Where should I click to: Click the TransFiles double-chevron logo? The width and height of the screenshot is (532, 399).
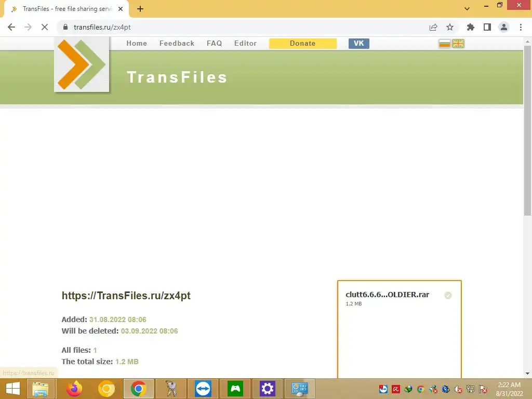click(x=82, y=64)
